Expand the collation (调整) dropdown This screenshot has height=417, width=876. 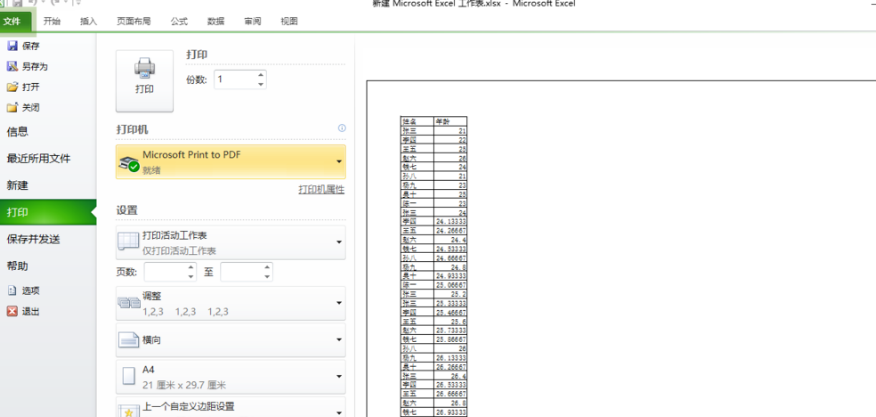point(339,304)
